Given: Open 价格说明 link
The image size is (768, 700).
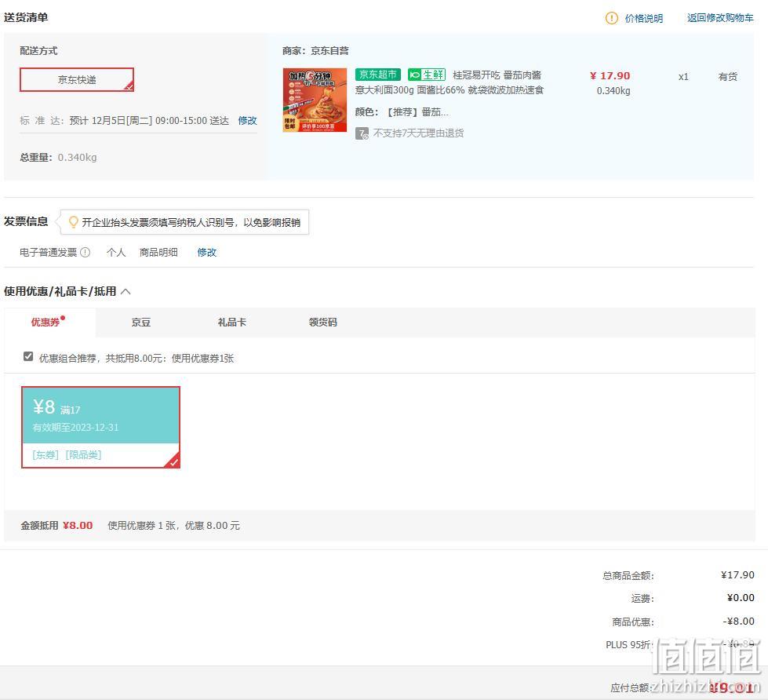Looking at the screenshot, I should 643,18.
